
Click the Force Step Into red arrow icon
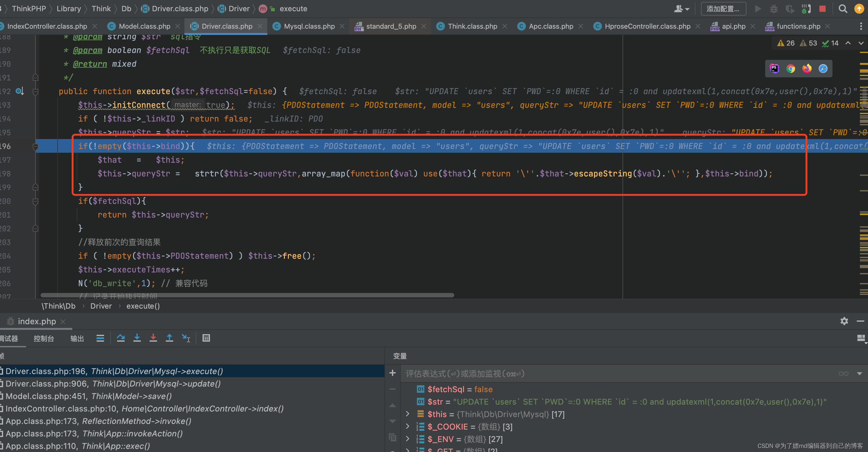[153, 338]
